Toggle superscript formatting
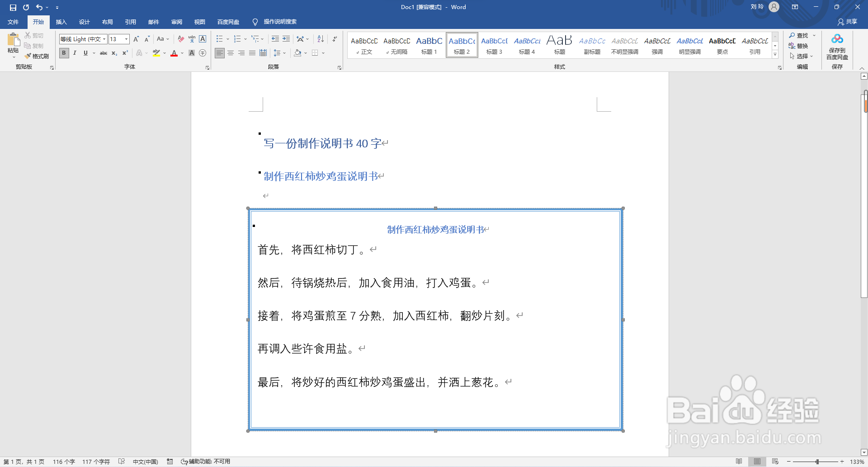The image size is (868, 467). [x=125, y=53]
